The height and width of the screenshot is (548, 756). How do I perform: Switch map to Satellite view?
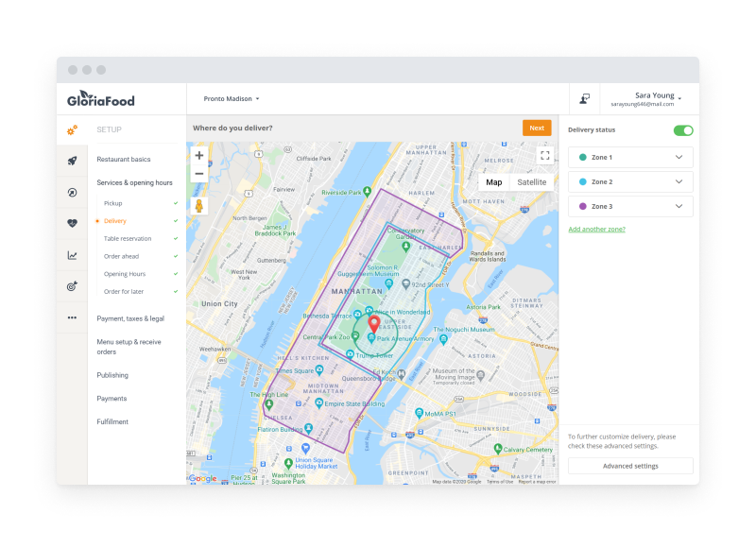coord(532,182)
